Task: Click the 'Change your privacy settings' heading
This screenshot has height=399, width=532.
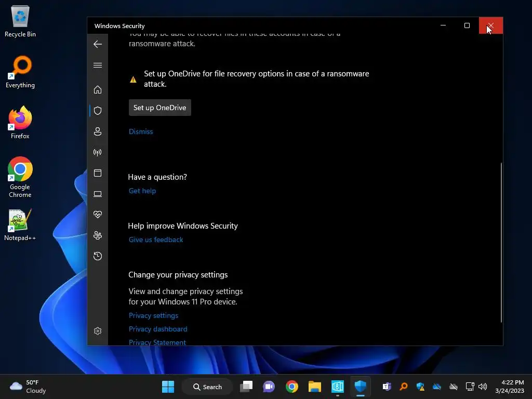Action: (x=178, y=275)
